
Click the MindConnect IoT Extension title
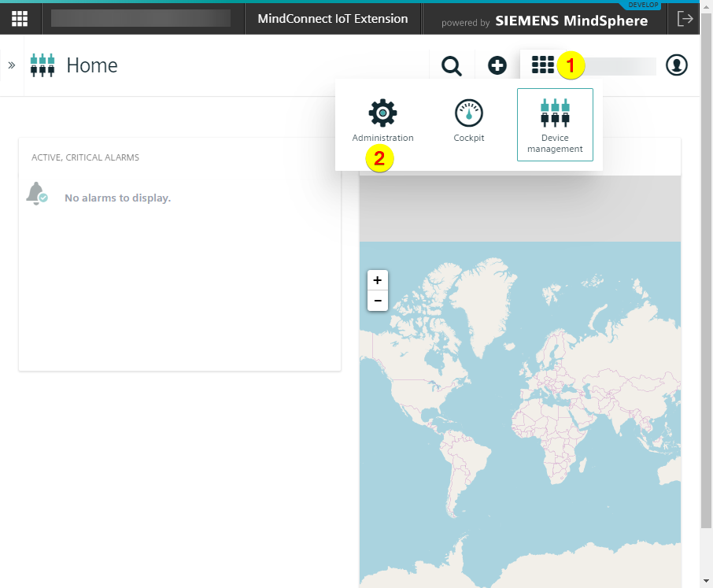pyautogui.click(x=333, y=19)
